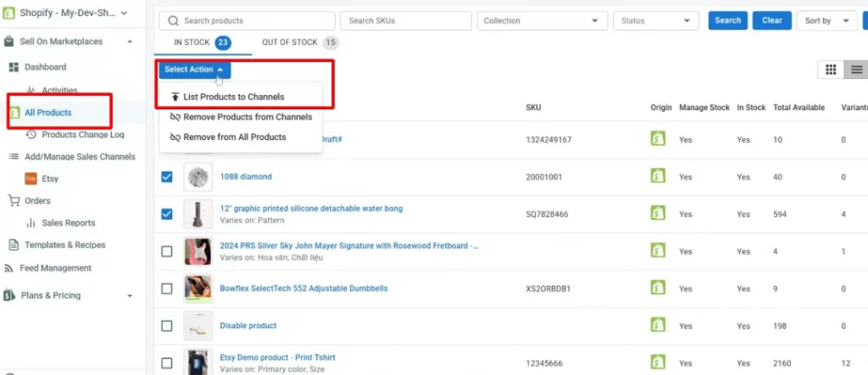The width and height of the screenshot is (868, 375).
Task: Click unlink icon beside Remove from All Products
Action: tap(175, 137)
